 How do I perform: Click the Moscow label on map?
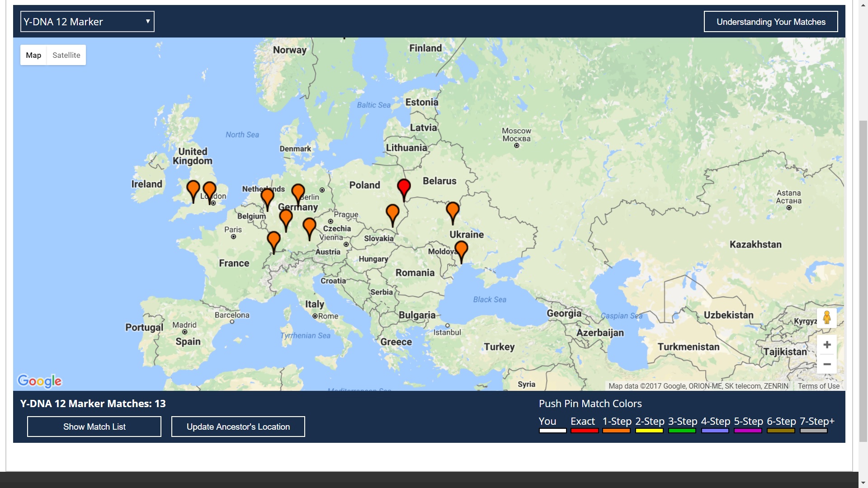click(x=516, y=135)
